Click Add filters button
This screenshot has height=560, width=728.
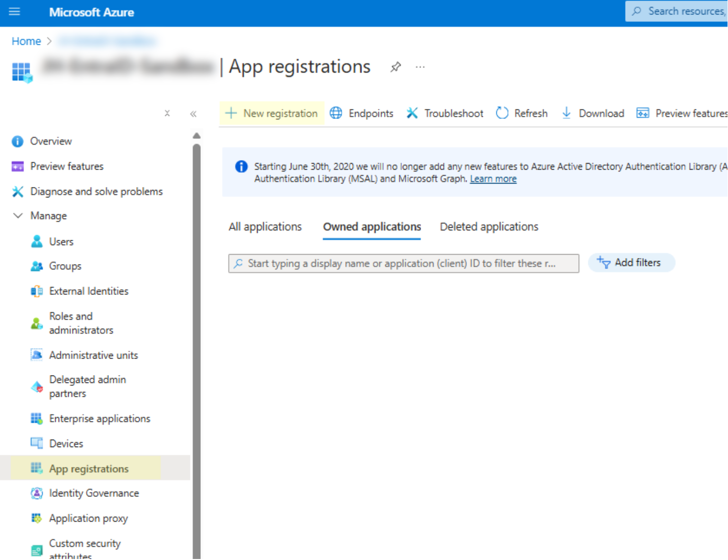coord(631,263)
